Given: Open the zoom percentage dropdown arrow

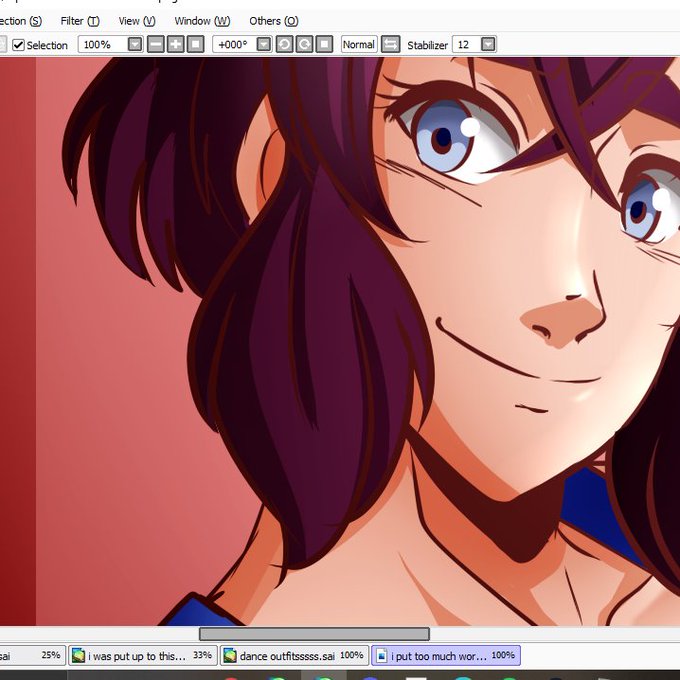Looking at the screenshot, I should coord(135,44).
